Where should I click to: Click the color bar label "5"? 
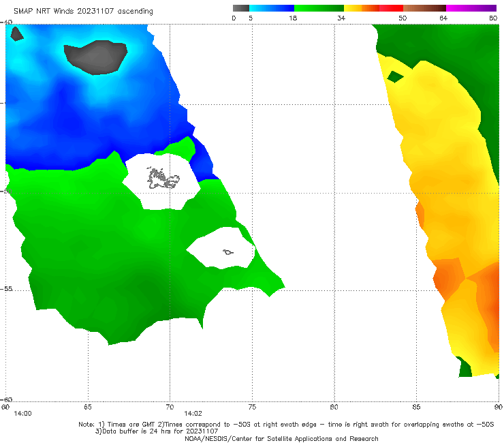click(x=251, y=18)
